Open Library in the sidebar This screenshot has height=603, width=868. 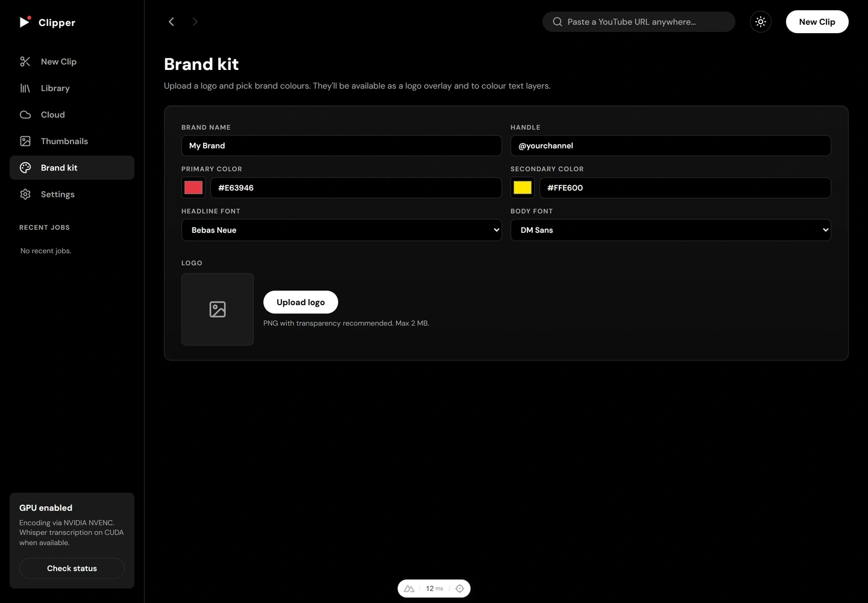coord(72,88)
